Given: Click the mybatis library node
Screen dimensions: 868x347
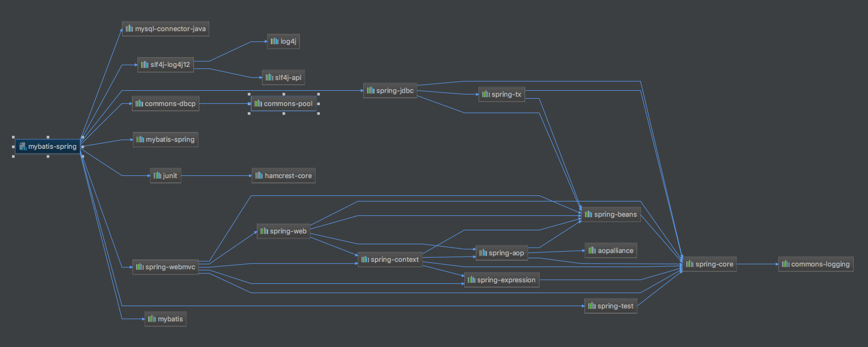Looking at the screenshot, I should 165,319.
